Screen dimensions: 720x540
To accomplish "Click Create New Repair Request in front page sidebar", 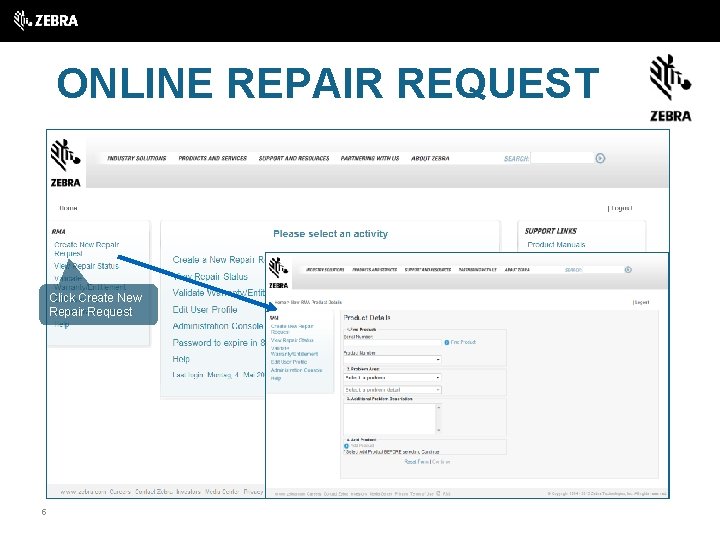I will [x=292, y=329].
